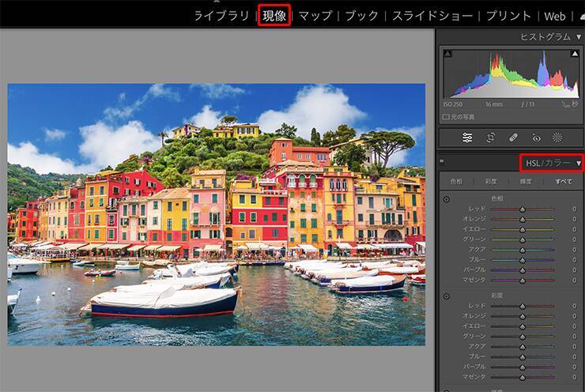Click the highlight clipping triangle in histogram
The width and height of the screenshot is (585, 392).
point(575,54)
